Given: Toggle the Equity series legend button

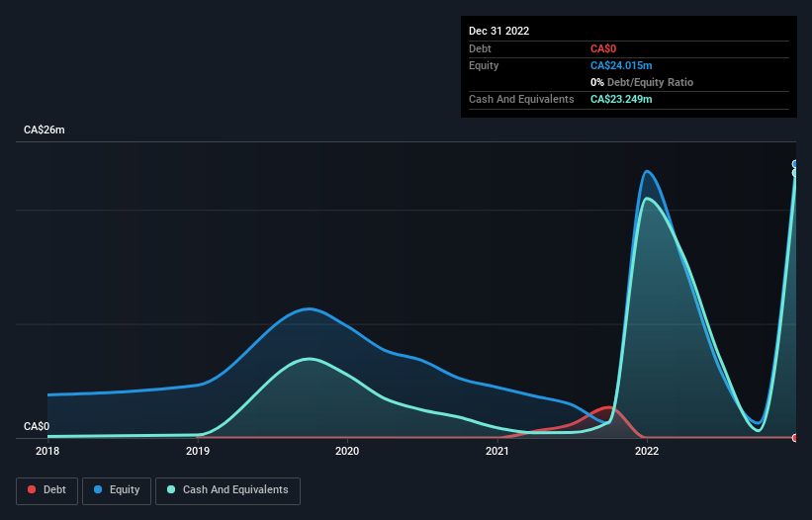Looking at the screenshot, I should [x=117, y=490].
